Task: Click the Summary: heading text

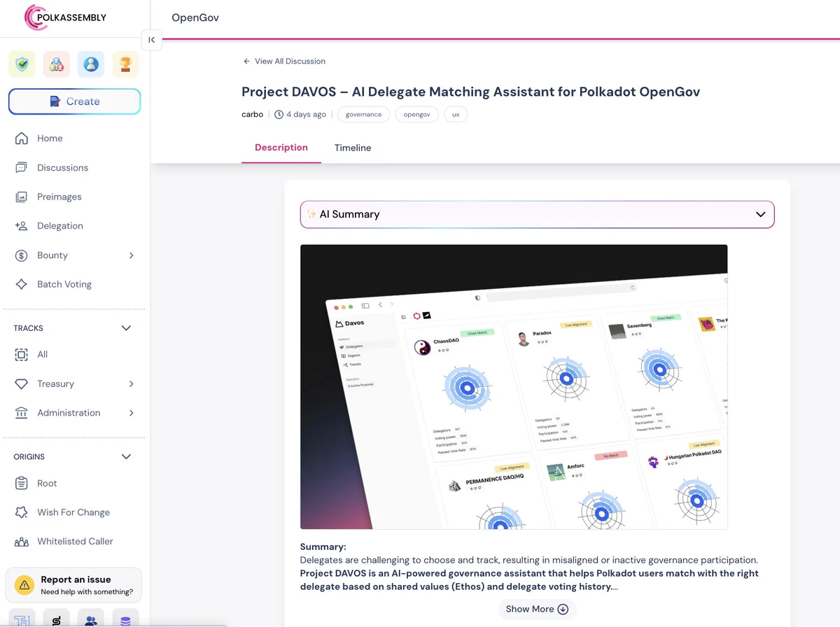Action: (x=323, y=547)
